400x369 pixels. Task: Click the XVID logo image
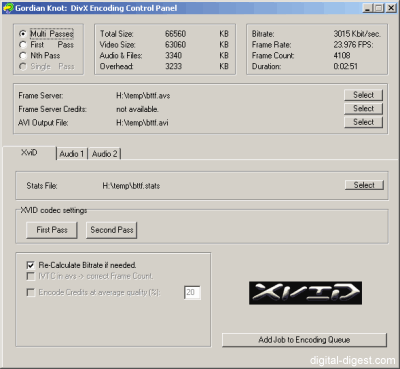(x=305, y=293)
